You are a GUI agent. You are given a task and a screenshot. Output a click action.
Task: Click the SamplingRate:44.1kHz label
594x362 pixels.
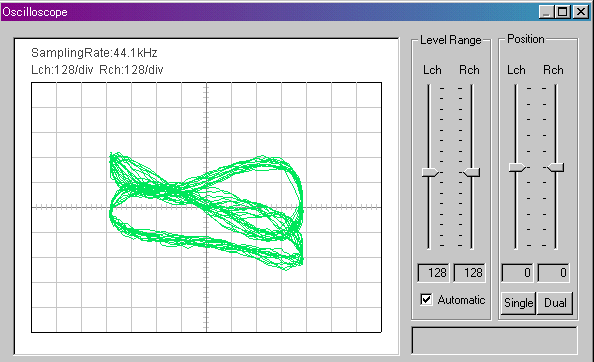94,53
